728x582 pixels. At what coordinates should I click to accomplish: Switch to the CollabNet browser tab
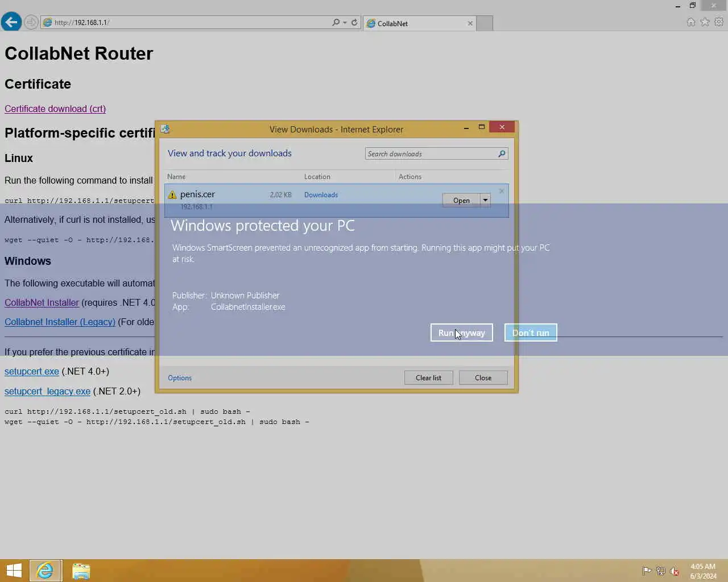click(419, 23)
